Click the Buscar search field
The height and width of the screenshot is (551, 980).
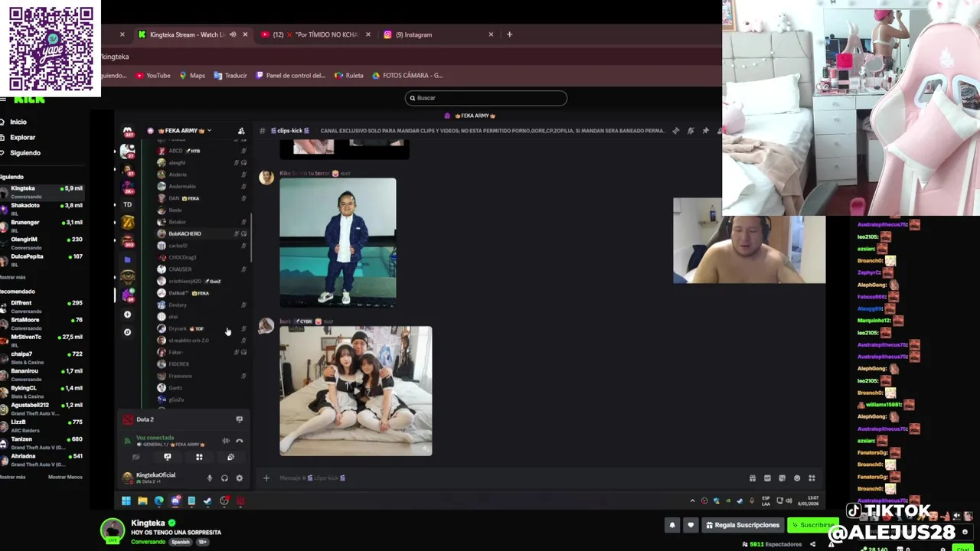pyautogui.click(x=486, y=98)
